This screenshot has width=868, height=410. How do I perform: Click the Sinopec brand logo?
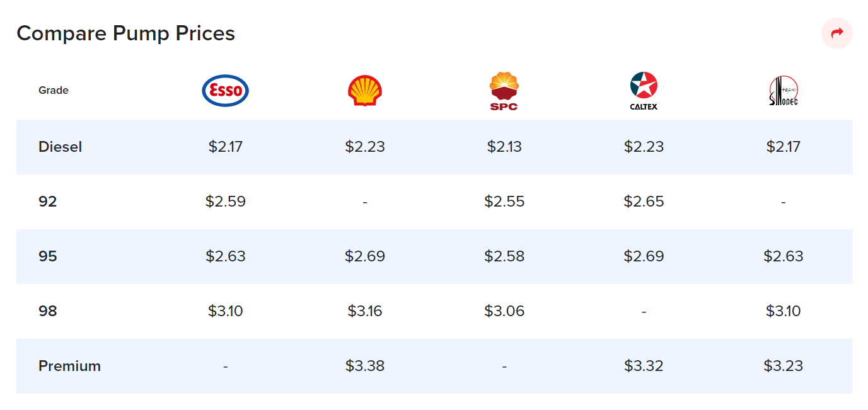(x=784, y=90)
